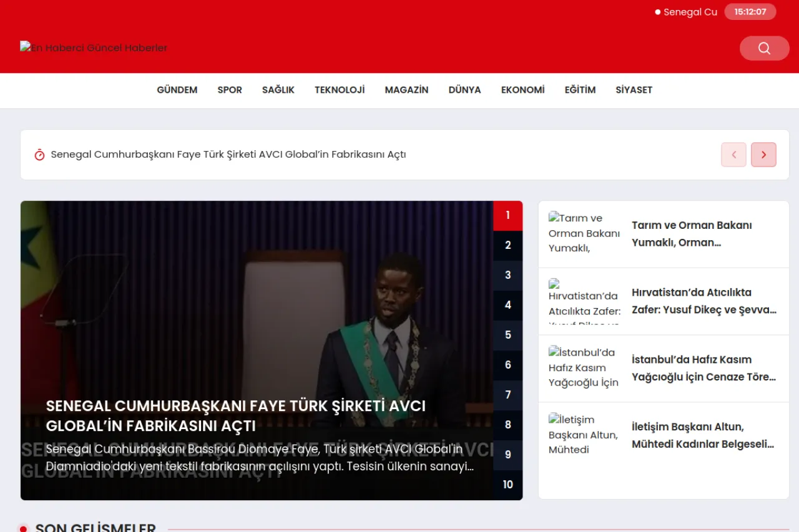Select slide number 1 in slider

point(508,216)
